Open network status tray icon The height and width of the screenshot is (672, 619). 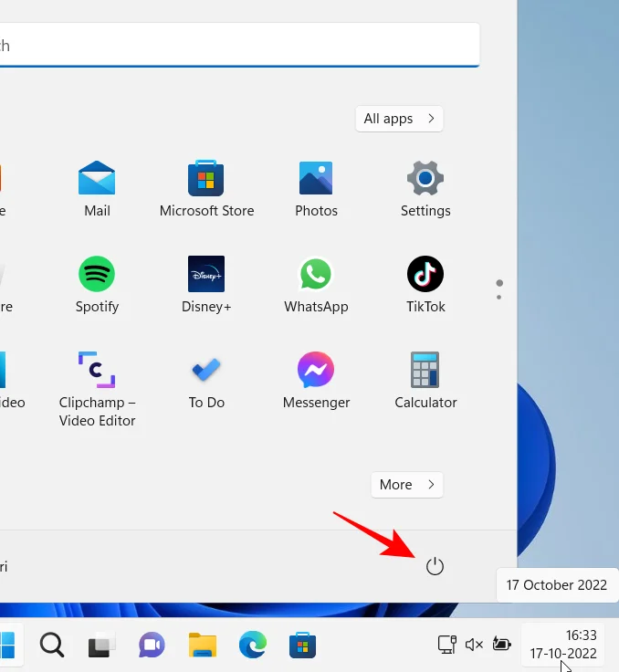[446, 644]
